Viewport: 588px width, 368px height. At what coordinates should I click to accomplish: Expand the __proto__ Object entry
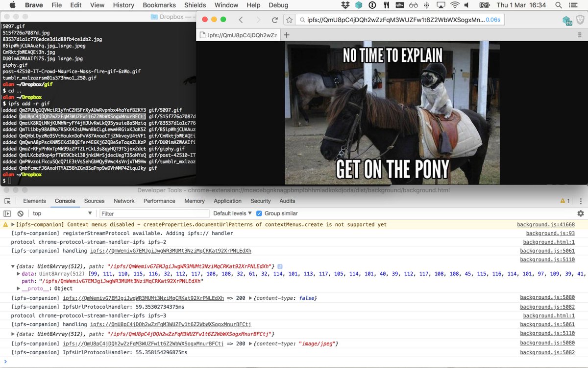tap(19, 289)
